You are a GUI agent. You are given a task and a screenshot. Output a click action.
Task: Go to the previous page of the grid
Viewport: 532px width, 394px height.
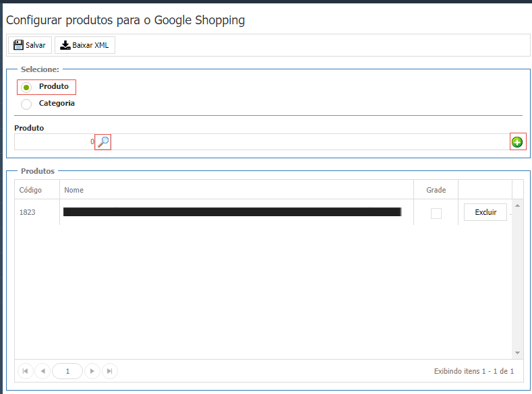tap(42, 371)
